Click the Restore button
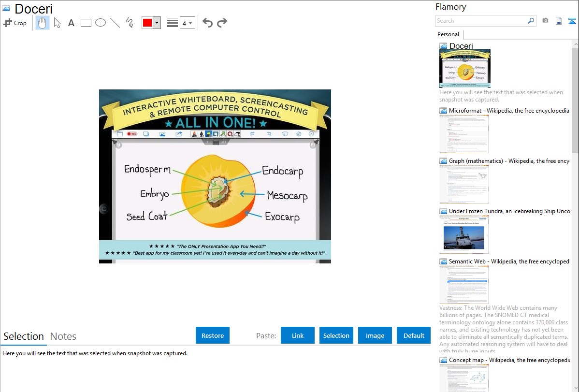The width and height of the screenshot is (579, 392). click(x=213, y=335)
